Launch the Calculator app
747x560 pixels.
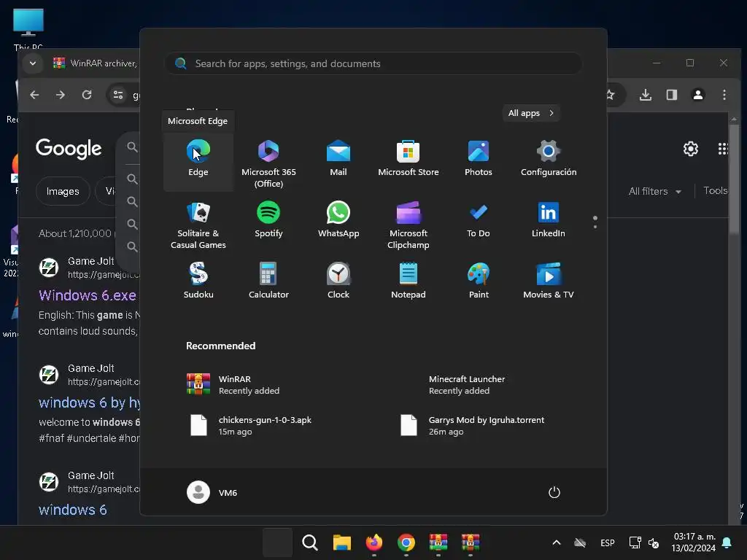[x=268, y=281]
